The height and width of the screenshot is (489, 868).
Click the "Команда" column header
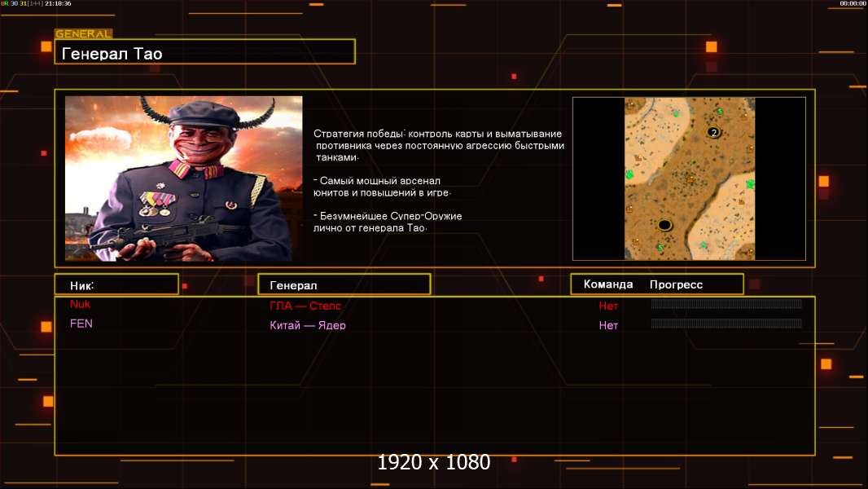pos(607,284)
